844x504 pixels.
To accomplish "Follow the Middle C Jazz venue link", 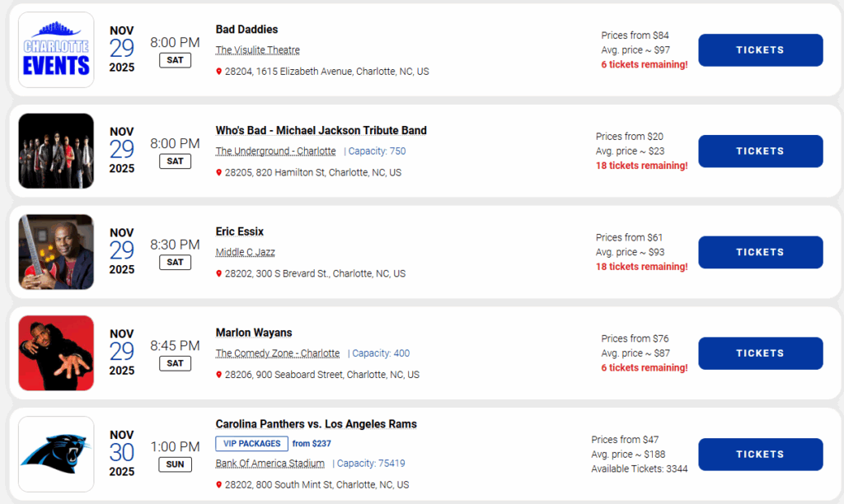I will point(246,252).
